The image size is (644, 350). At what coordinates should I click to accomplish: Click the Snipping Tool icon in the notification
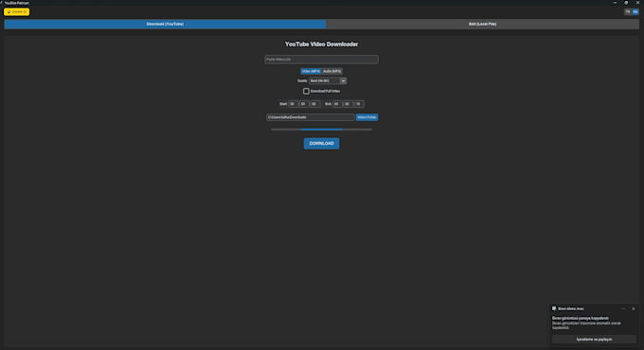tap(554, 308)
